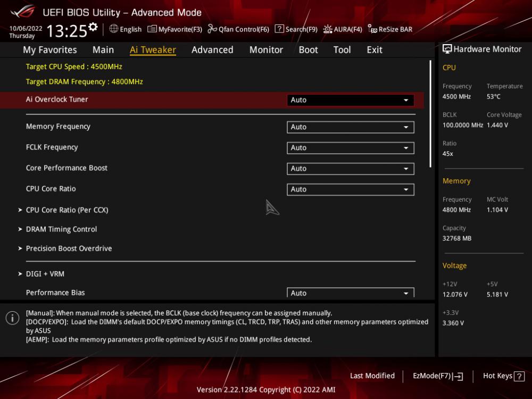Screen dimensions: 532x399
Task: Click Hot Keys button
Action: pyautogui.click(x=497, y=376)
